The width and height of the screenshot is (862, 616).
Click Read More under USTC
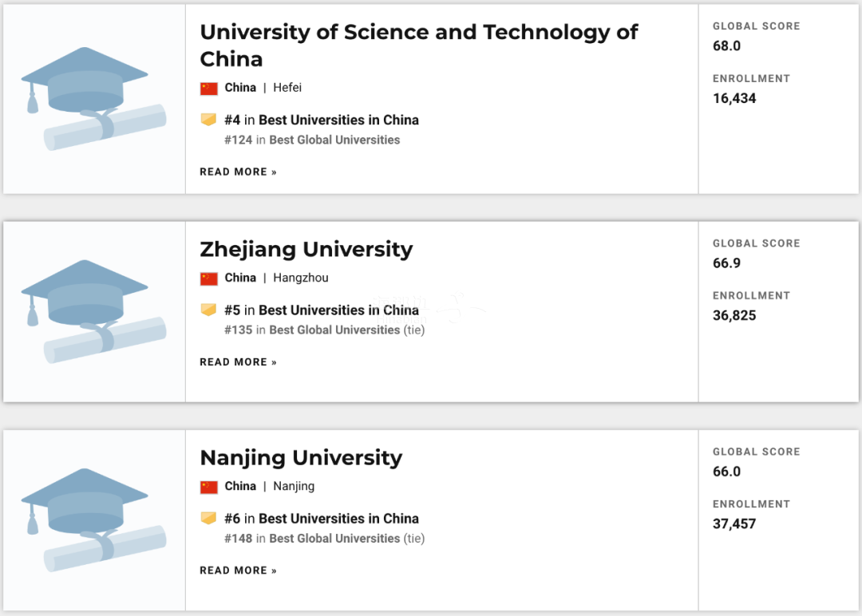[238, 172]
